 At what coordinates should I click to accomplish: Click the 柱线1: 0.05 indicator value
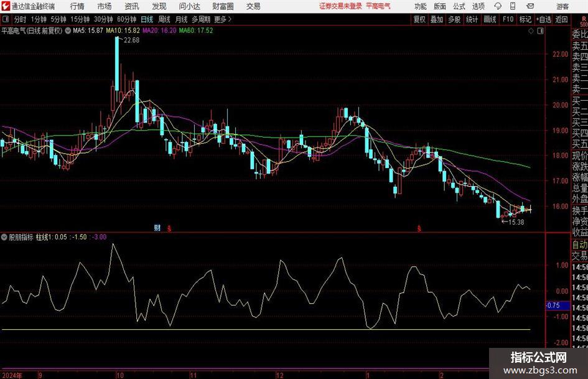52,236
